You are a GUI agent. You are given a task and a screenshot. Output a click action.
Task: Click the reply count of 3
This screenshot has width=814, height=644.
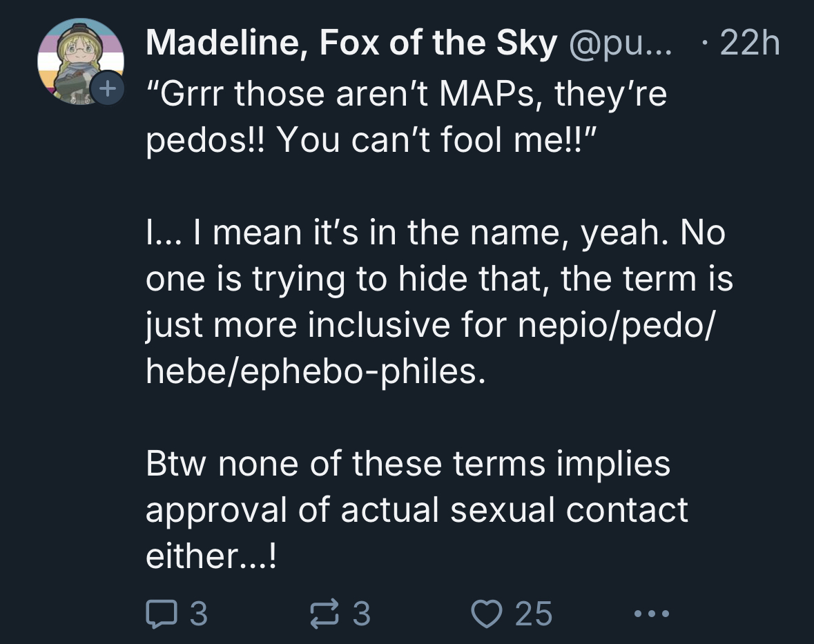(x=198, y=613)
